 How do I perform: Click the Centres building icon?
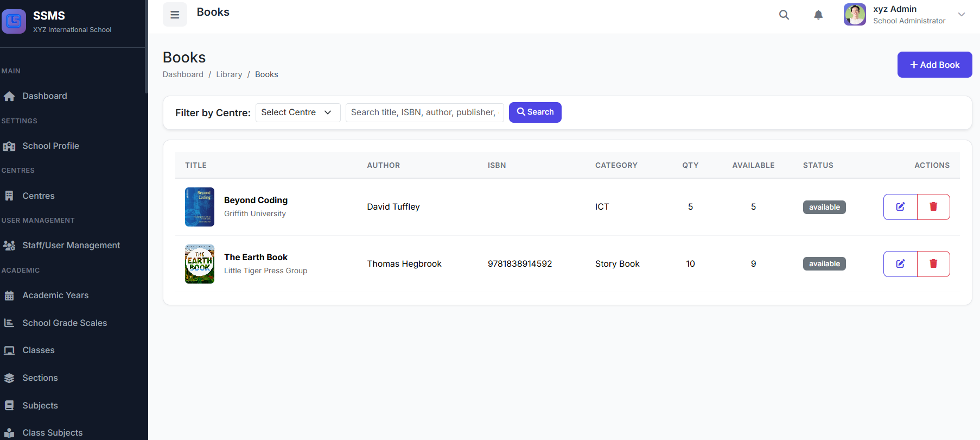point(9,196)
